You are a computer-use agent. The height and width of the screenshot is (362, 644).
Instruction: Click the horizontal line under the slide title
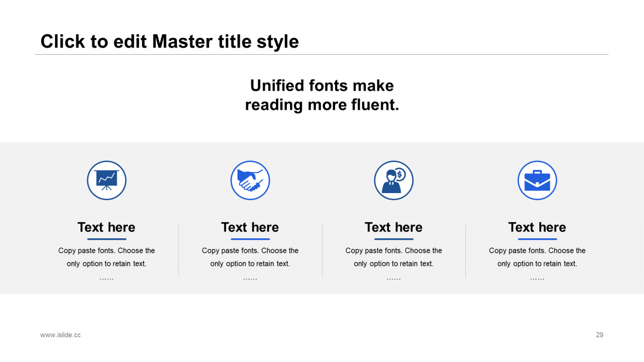coord(322,54)
